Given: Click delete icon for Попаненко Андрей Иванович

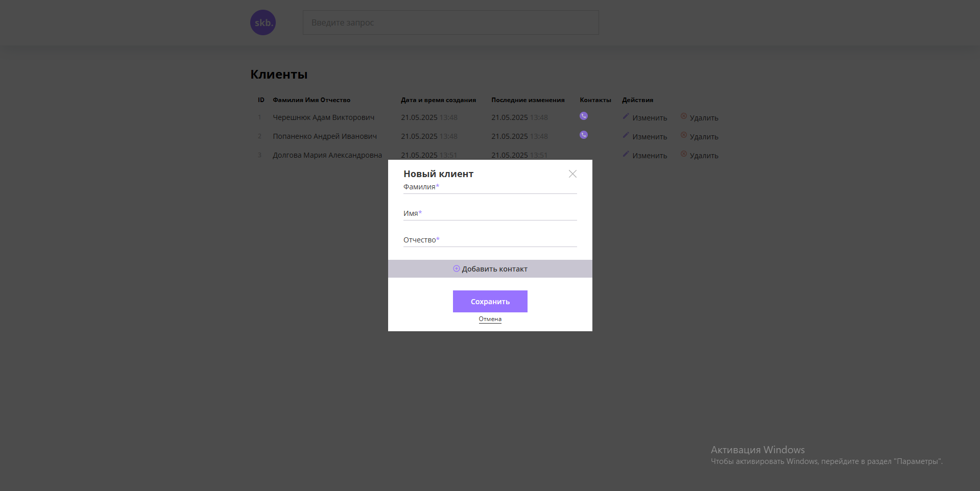Looking at the screenshot, I should (x=684, y=135).
